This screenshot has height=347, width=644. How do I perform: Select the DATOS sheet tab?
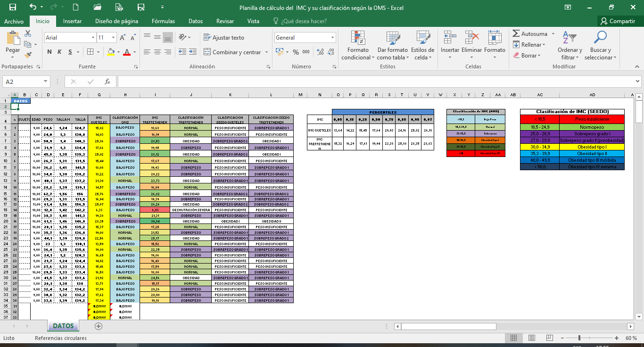click(64, 326)
